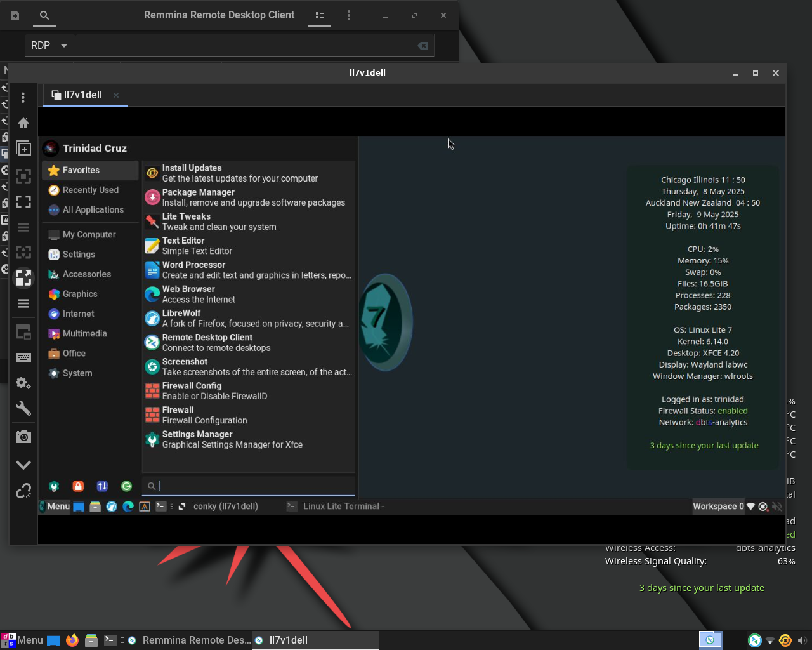This screenshot has height=650, width=812.
Task: Select Favorites in the application menu
Action: (90, 170)
